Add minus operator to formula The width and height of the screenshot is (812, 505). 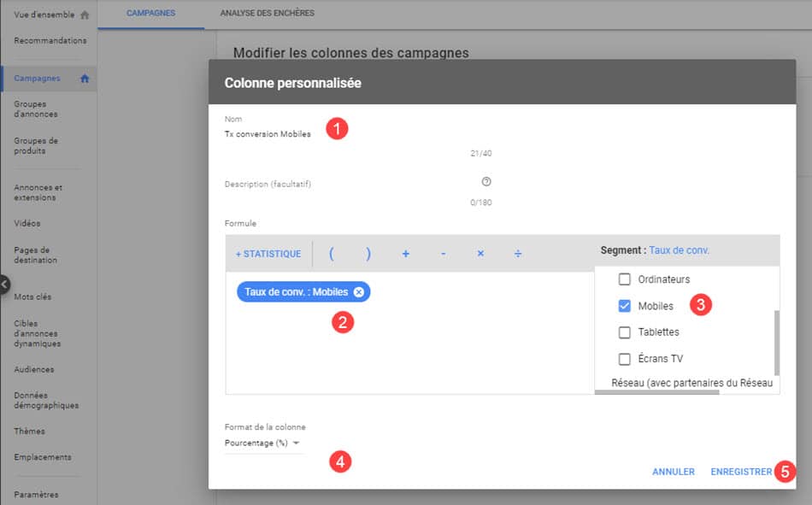coord(444,254)
